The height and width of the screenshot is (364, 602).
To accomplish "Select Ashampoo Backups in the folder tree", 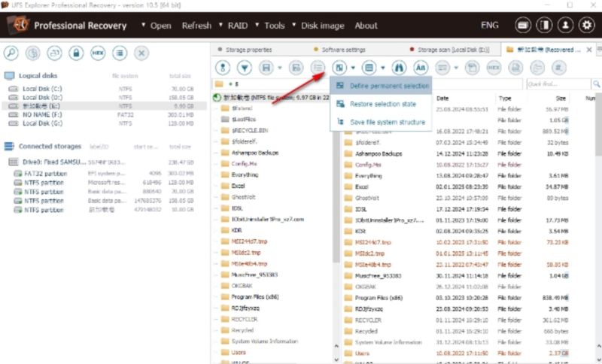I will point(254,153).
